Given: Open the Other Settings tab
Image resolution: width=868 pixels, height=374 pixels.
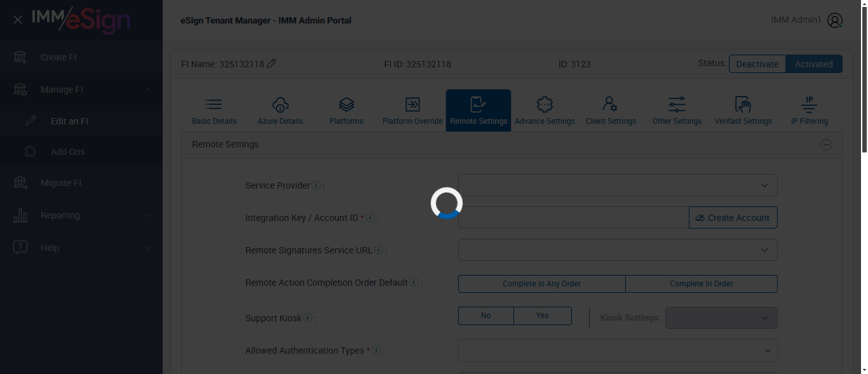Looking at the screenshot, I should [x=677, y=110].
